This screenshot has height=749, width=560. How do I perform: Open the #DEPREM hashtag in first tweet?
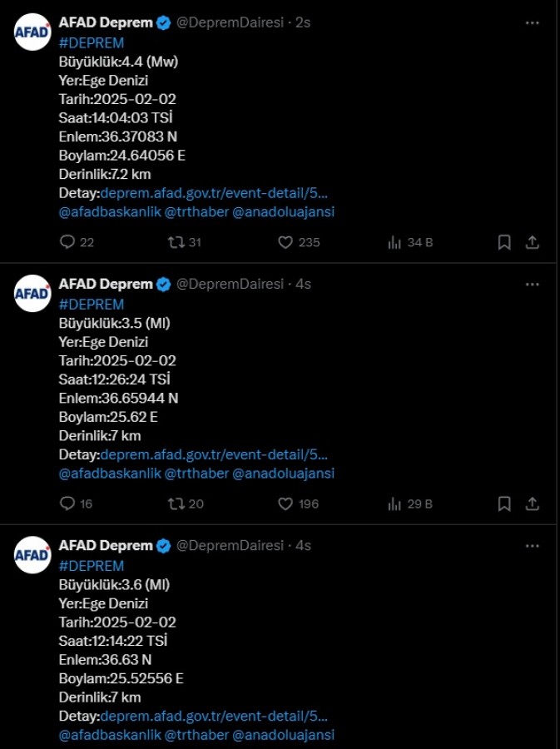92,42
